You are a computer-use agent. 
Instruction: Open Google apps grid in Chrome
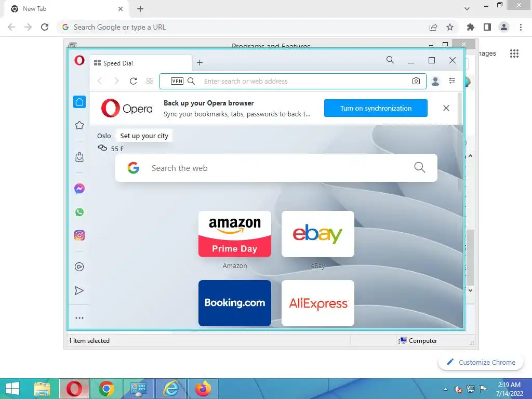point(514,54)
